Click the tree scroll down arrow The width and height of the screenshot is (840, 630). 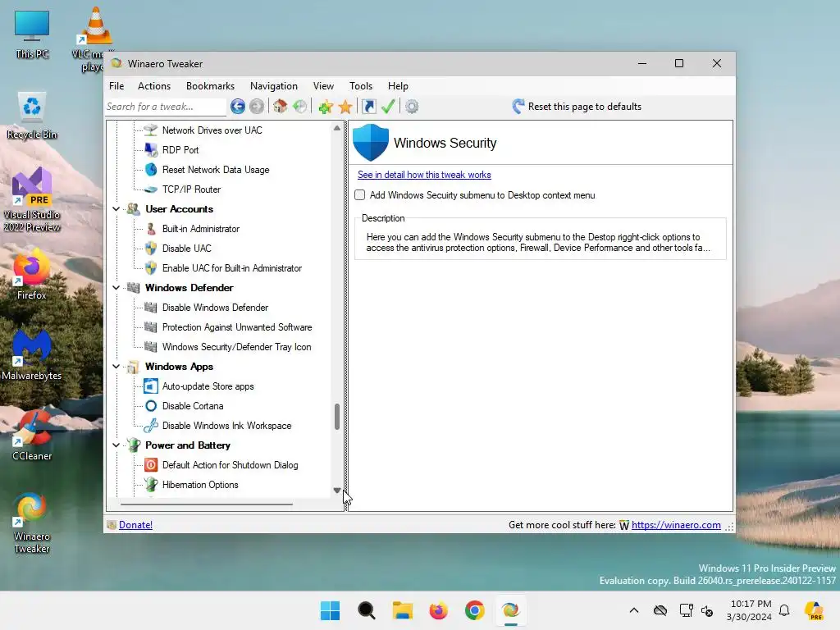click(337, 491)
